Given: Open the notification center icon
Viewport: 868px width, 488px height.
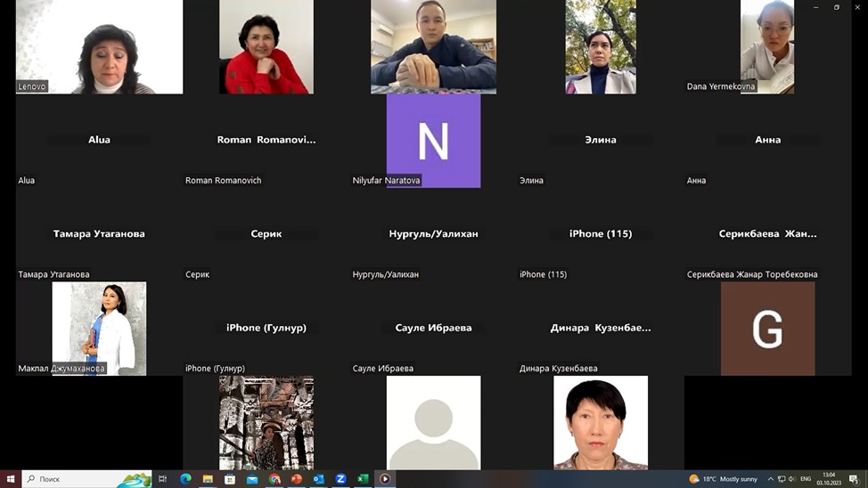Looking at the screenshot, I should click(x=854, y=479).
